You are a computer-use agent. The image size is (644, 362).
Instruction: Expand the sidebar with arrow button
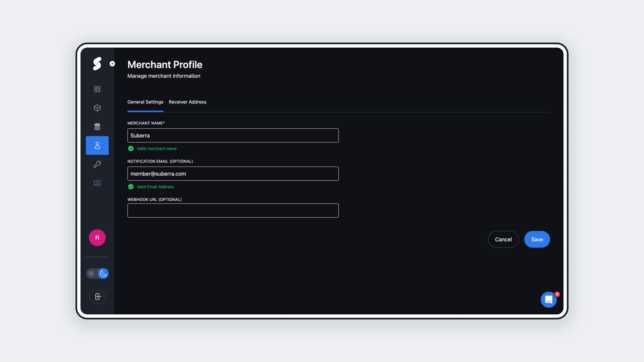pos(112,64)
